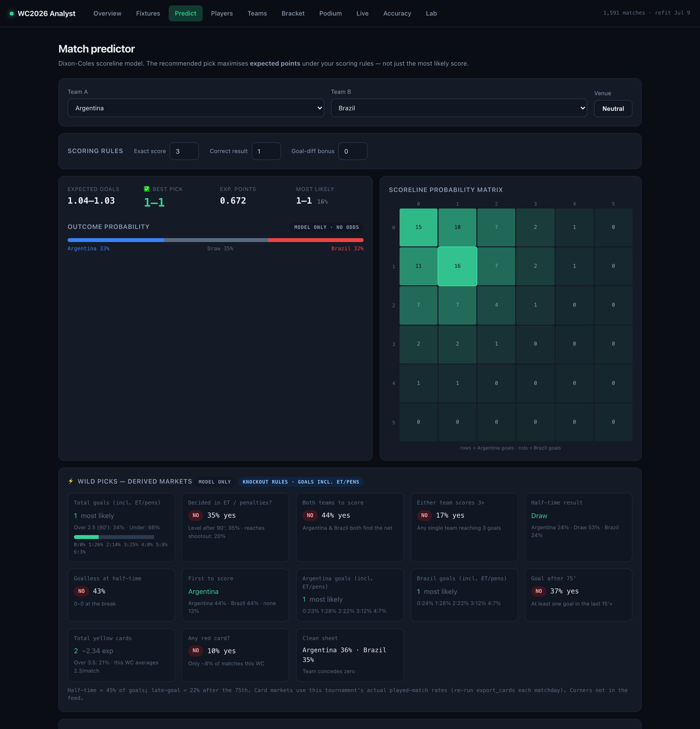Select the matrix cell showing 10

[457, 227]
